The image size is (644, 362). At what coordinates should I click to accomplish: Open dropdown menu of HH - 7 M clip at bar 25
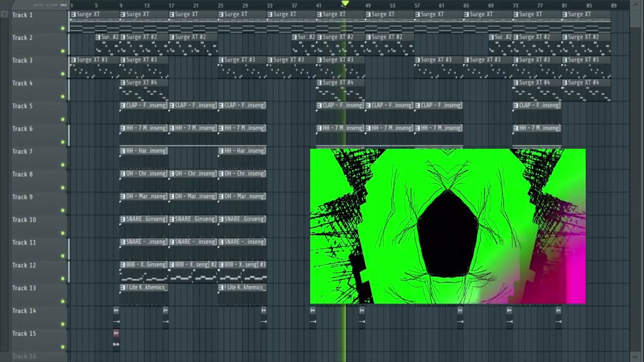(221, 128)
